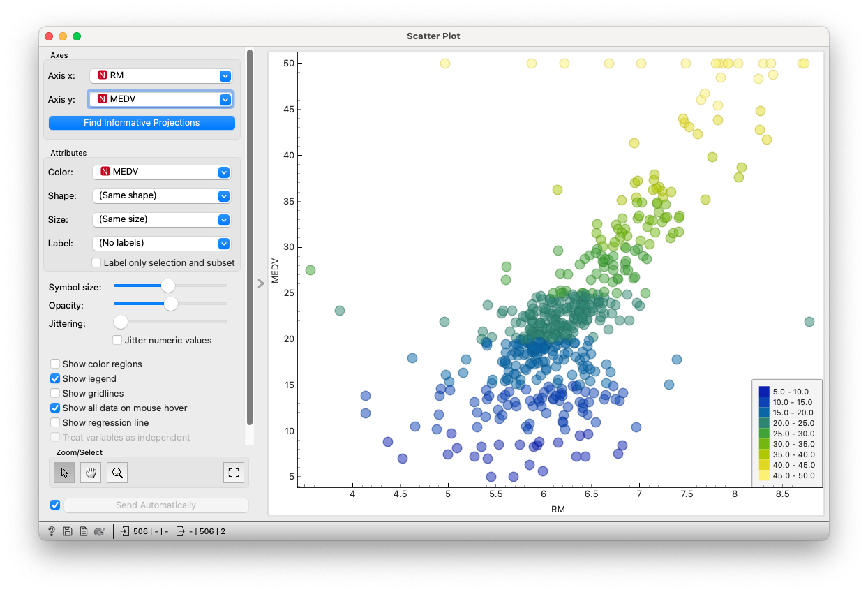
Task: Click the y-axis tick value 50
Action: (x=288, y=63)
